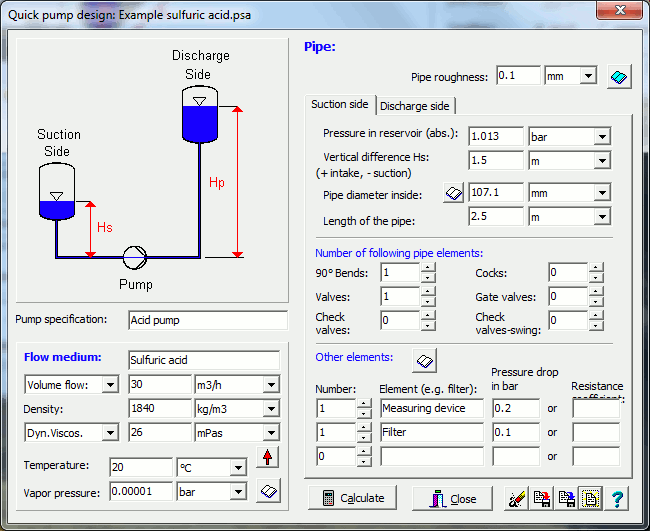Click the red up arrow button near Temperature
The image size is (650, 531).
[x=268, y=459]
